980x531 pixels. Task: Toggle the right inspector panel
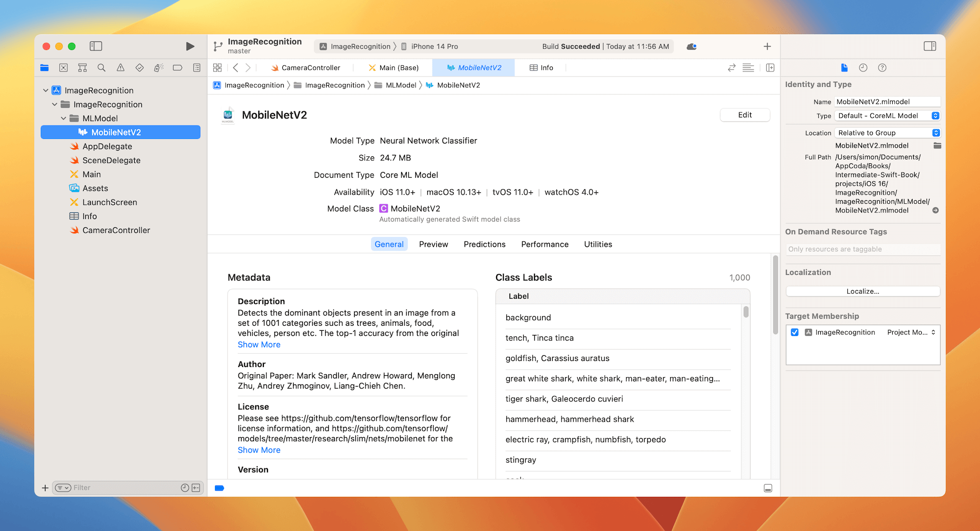pyautogui.click(x=929, y=46)
